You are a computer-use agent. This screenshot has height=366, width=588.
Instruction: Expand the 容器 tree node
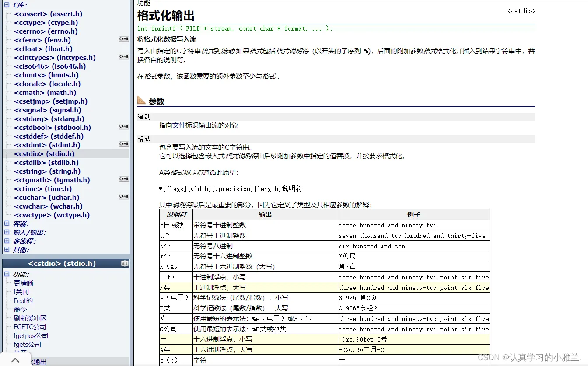pos(7,223)
